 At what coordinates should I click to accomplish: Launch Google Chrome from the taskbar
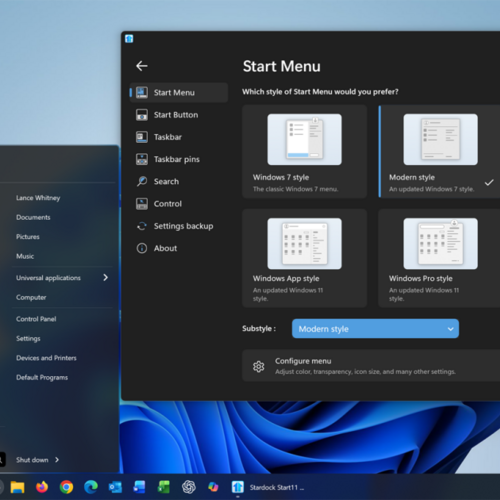pos(66,487)
